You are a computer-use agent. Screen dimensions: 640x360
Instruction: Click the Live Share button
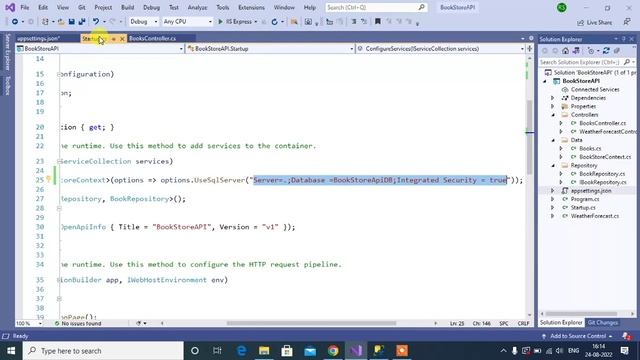[595, 22]
